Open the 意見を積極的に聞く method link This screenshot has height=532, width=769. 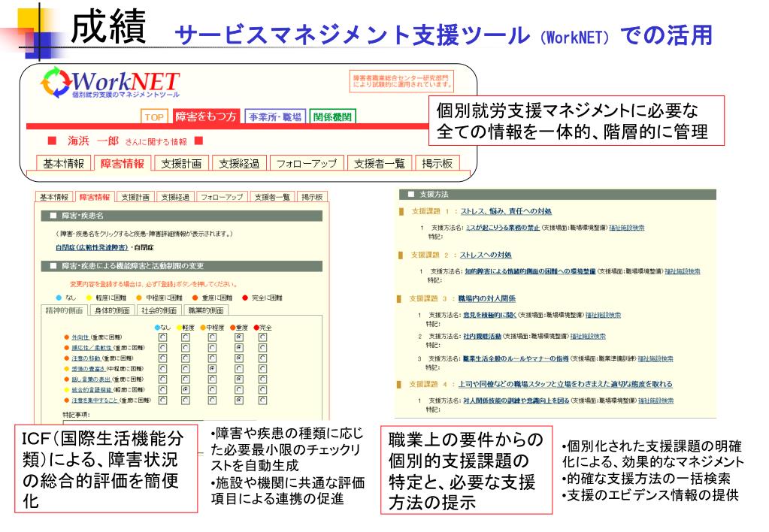[490, 315]
